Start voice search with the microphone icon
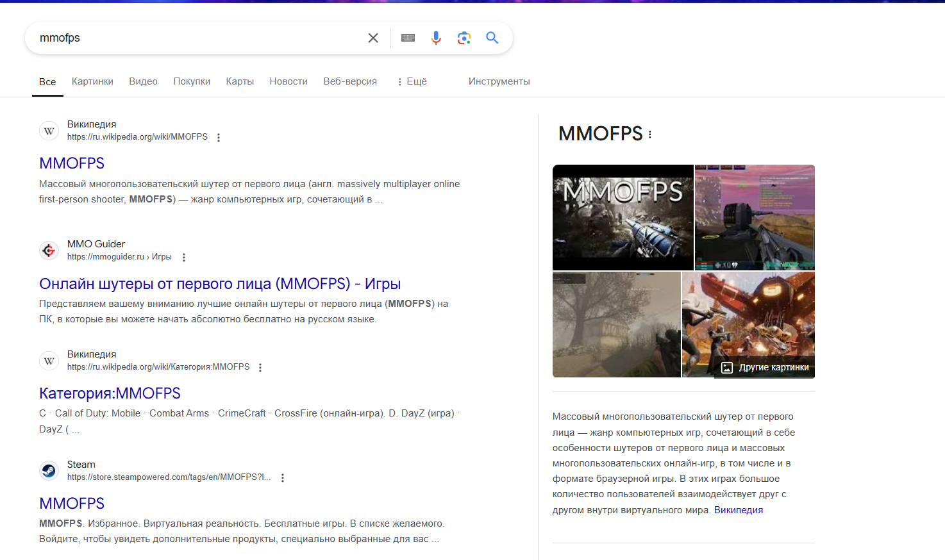This screenshot has width=945, height=560. (x=436, y=38)
